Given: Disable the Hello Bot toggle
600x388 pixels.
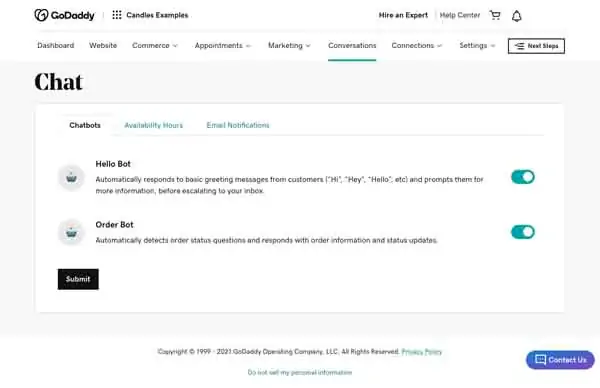Looking at the screenshot, I should (523, 177).
